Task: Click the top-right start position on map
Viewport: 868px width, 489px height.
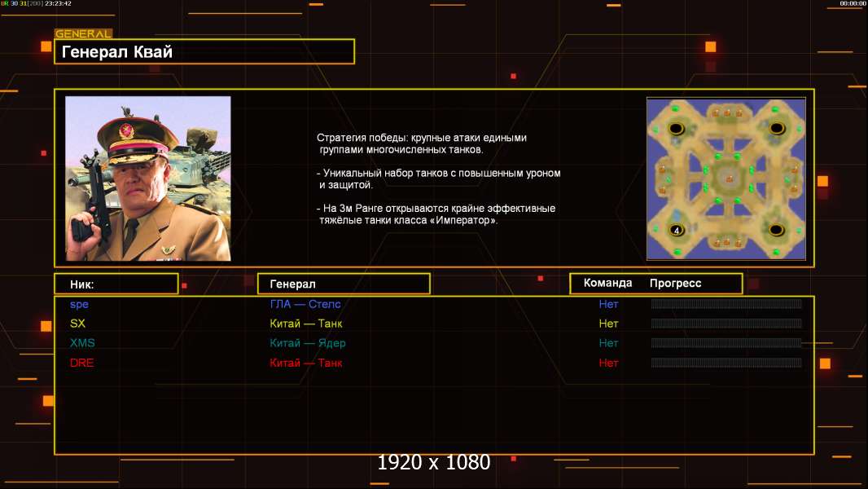Action: pos(777,129)
